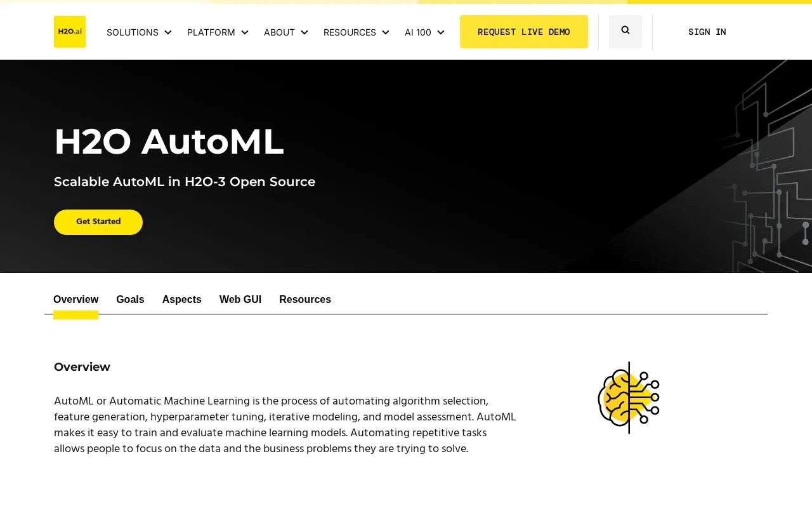The width and height of the screenshot is (812, 508).
Task: Switch to the Goals tab
Action: 130,300
